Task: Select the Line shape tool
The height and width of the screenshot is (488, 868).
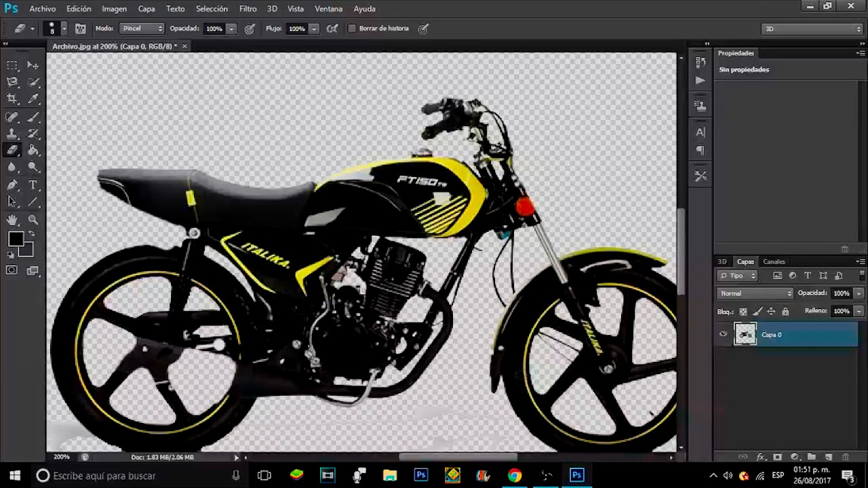Action: [x=33, y=201]
